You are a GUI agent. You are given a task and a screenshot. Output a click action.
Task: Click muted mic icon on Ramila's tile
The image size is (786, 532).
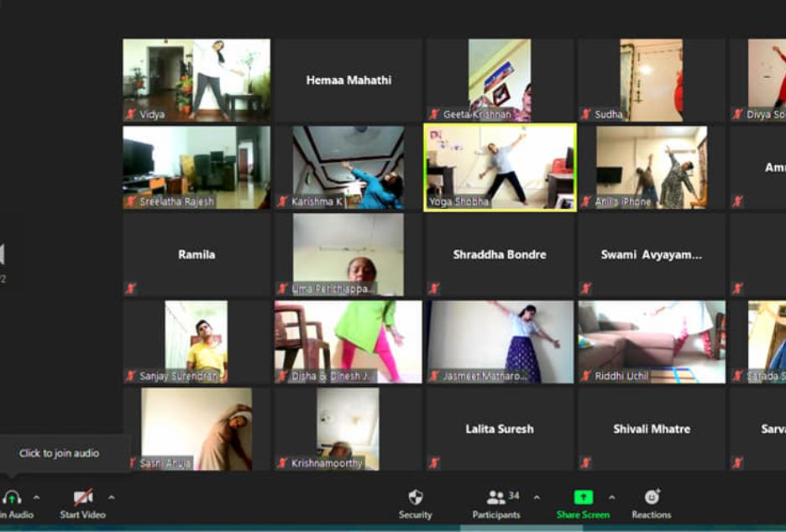click(130, 289)
